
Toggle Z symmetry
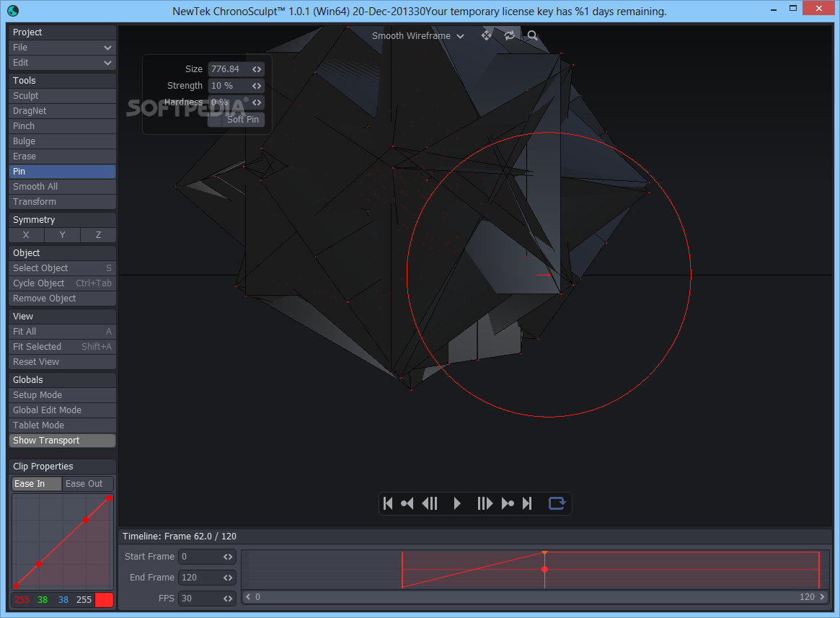[98, 235]
